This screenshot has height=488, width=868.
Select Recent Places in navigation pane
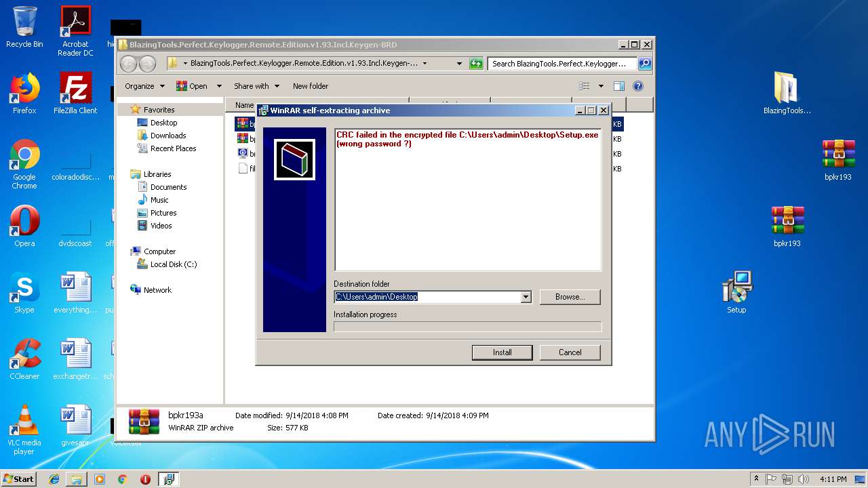tap(173, 148)
